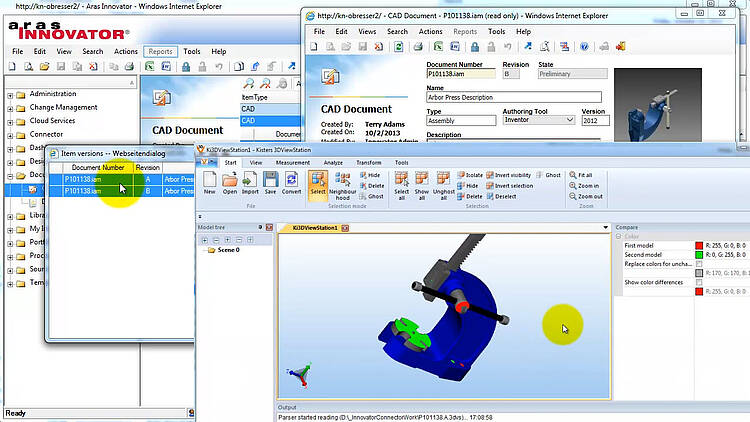Click the Show all icon
Screen dimensions: 750x422
(421, 186)
